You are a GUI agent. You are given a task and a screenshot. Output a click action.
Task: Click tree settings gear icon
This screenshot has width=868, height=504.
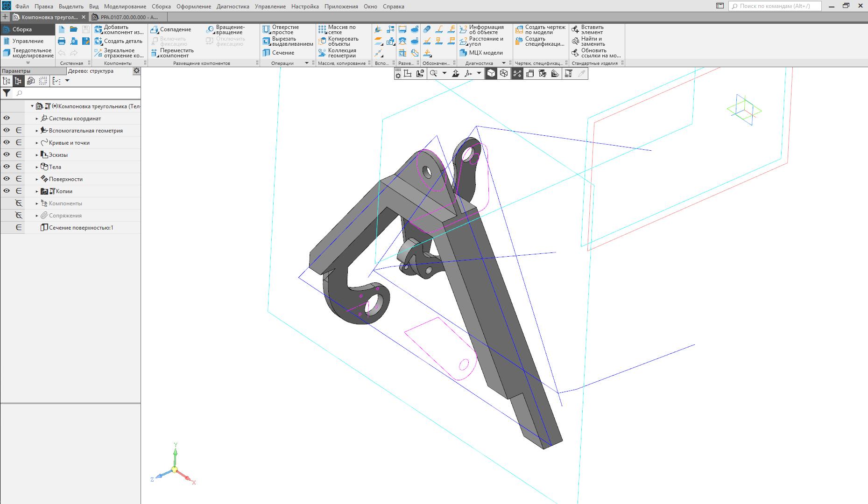[136, 71]
